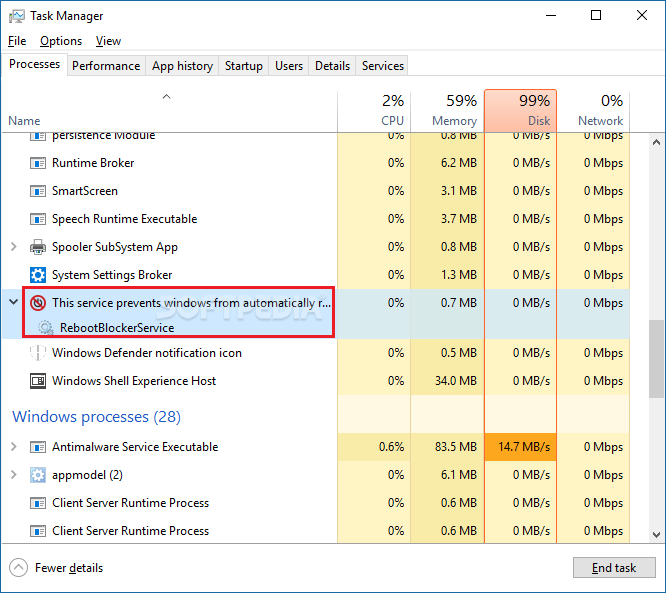Click the System Settings Broker gear icon
Image resolution: width=666 pixels, height=593 pixels.
point(38,275)
